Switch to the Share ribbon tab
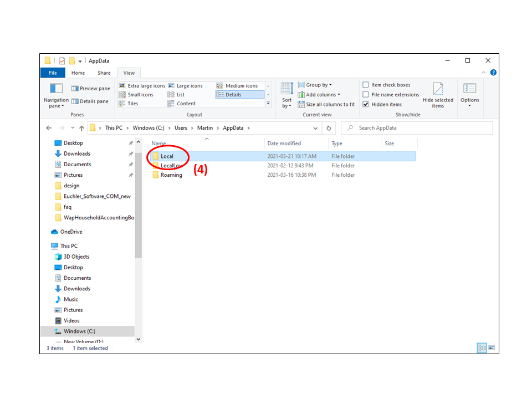 [104, 73]
